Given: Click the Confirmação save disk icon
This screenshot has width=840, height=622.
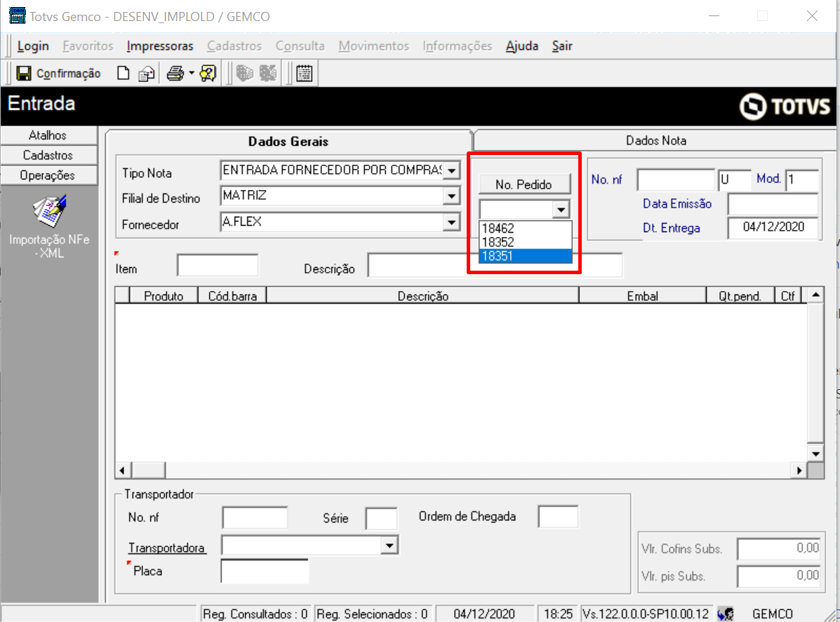Looking at the screenshot, I should click(24, 74).
